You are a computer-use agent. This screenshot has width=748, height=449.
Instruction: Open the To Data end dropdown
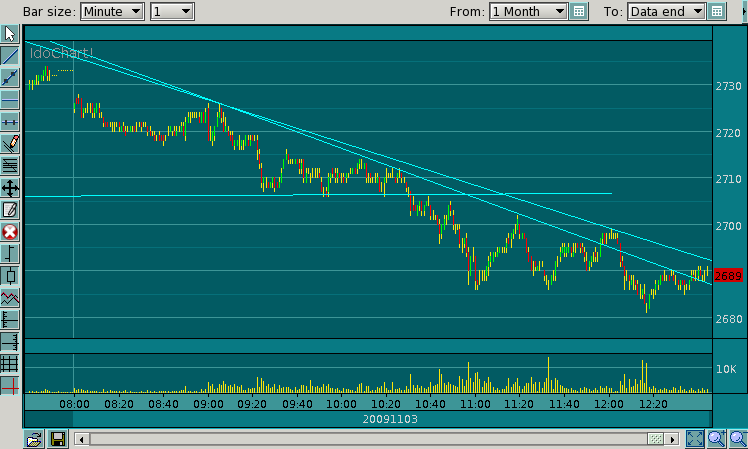pos(666,11)
